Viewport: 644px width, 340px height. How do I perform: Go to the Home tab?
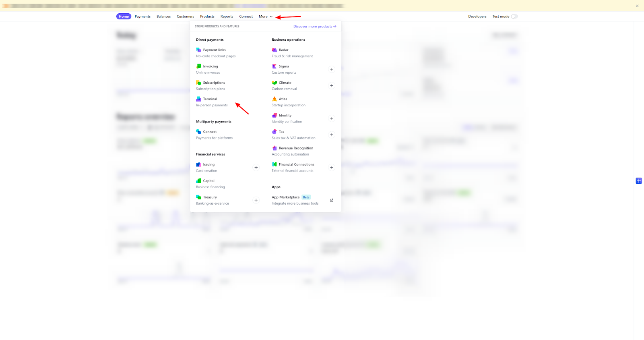click(x=124, y=17)
